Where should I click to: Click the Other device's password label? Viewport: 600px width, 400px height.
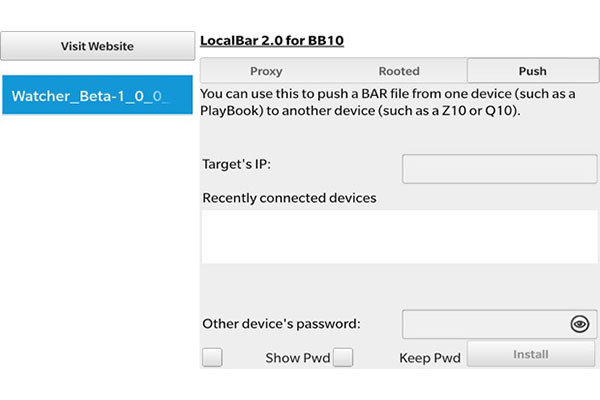(281, 324)
